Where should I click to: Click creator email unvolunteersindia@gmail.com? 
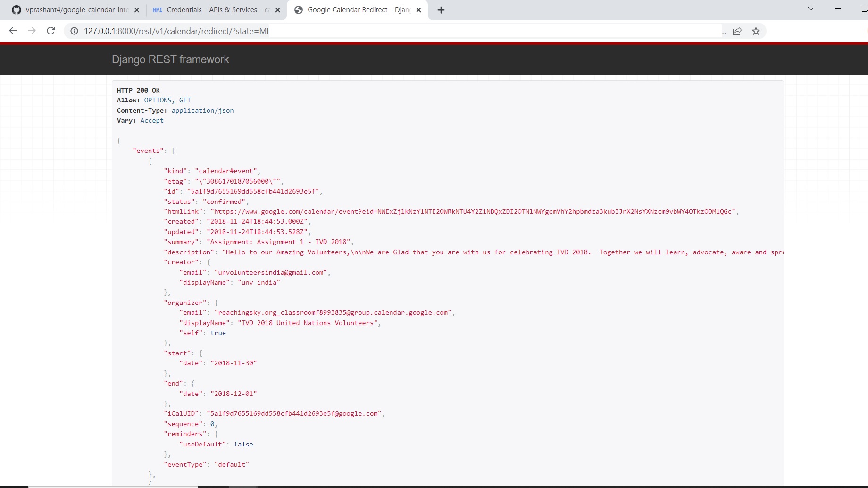(271, 272)
